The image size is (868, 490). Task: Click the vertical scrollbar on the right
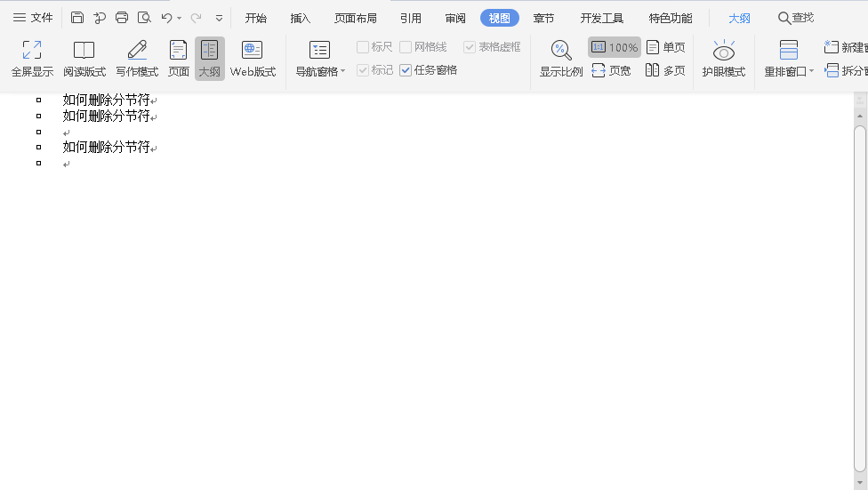point(860,293)
